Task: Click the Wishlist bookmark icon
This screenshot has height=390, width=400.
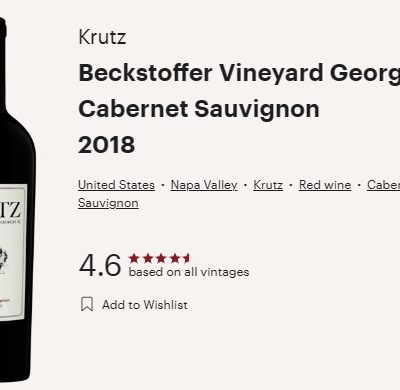Action: (87, 304)
